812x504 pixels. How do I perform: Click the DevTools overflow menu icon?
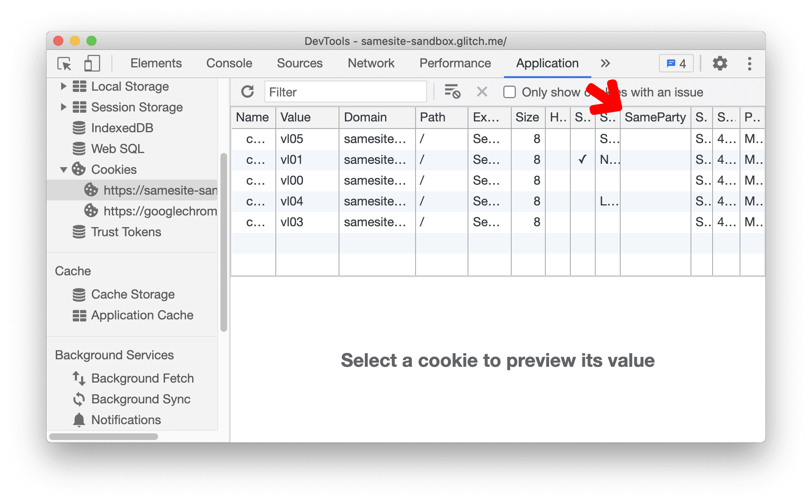click(750, 63)
